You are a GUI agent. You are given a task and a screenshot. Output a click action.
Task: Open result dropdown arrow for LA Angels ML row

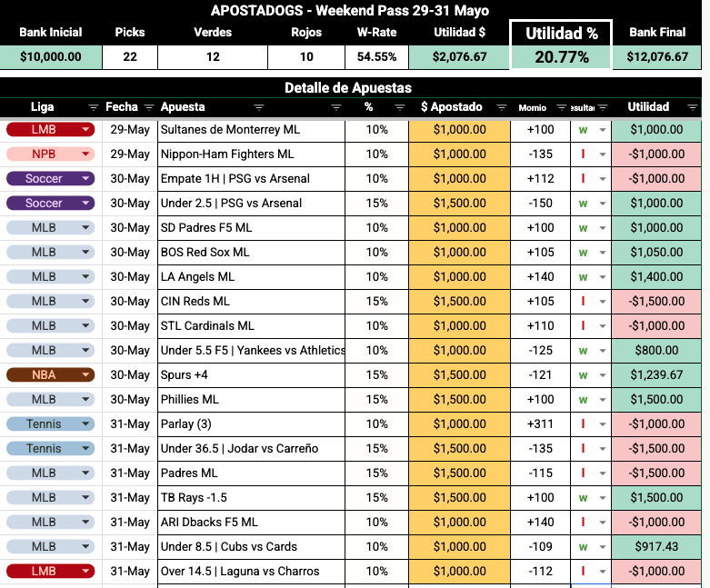(603, 277)
